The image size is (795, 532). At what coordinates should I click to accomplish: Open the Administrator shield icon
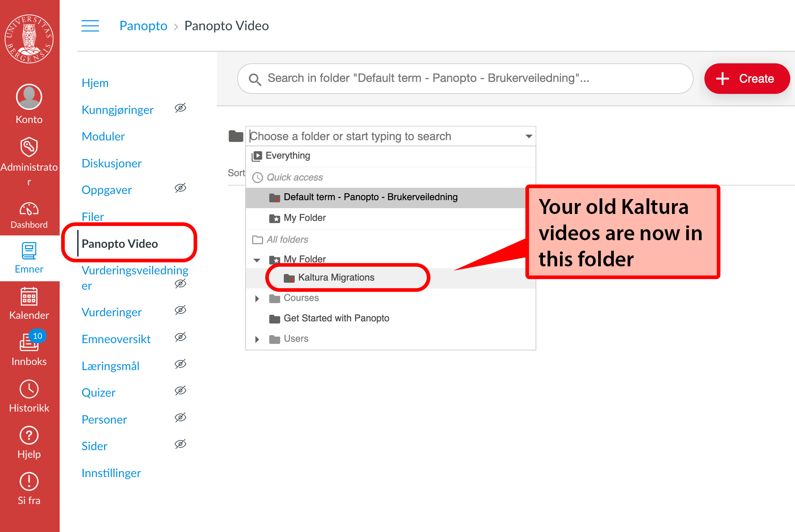click(29, 147)
